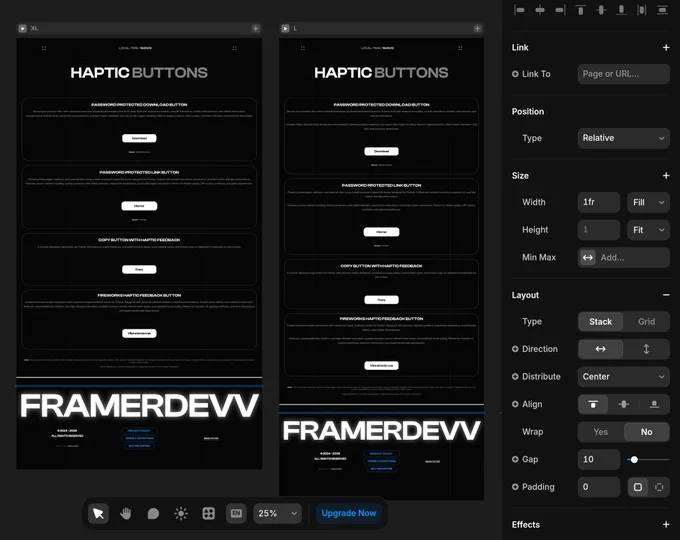The image size is (680, 540).
Task: Click Download button in XL frame
Action: (x=139, y=138)
